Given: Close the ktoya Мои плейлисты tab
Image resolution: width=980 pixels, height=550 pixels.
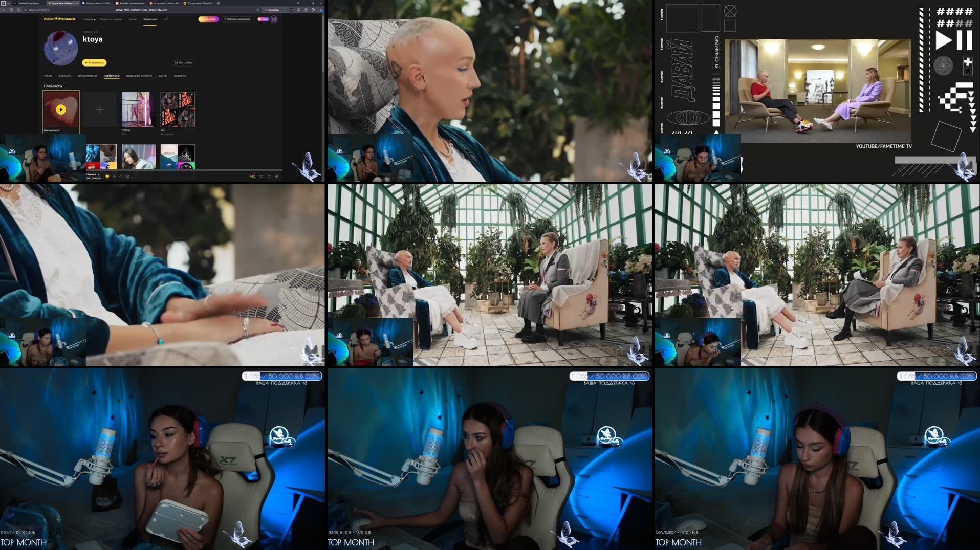Looking at the screenshot, I should tap(77, 3).
